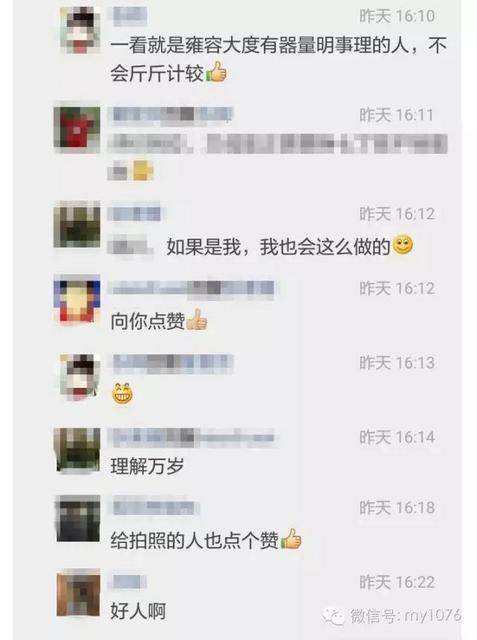477x640 pixels.
Task: Tap the grinning emoji at 16:13
Action: tap(122, 394)
